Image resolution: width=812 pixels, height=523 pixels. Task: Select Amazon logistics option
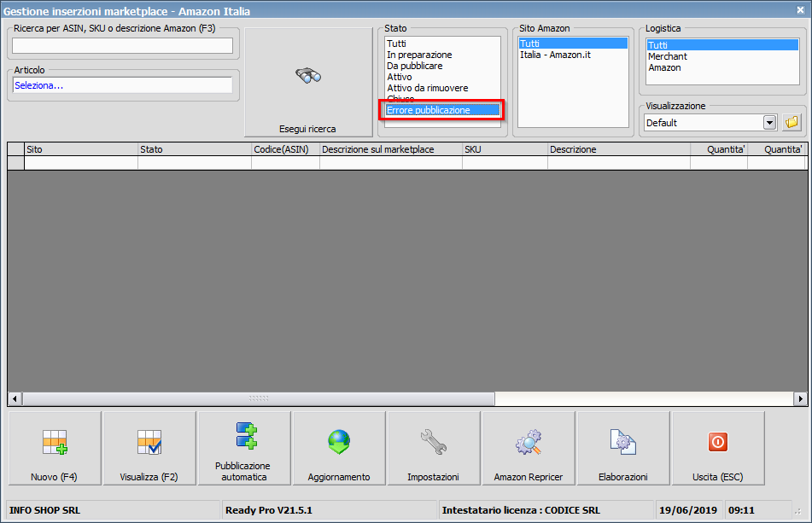click(x=664, y=67)
